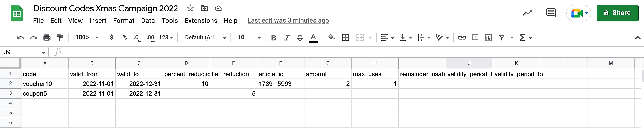Expand the font family dropdown
This screenshot has width=644, height=128.
tap(205, 38)
